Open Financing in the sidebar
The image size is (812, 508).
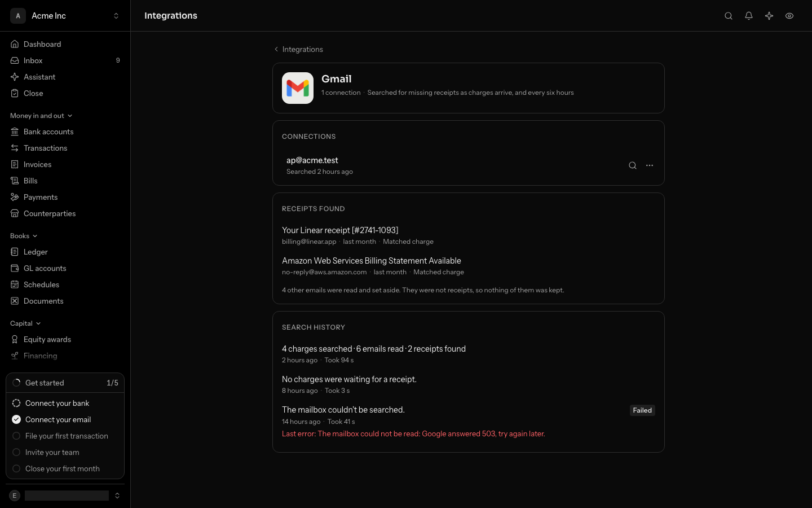65,356
